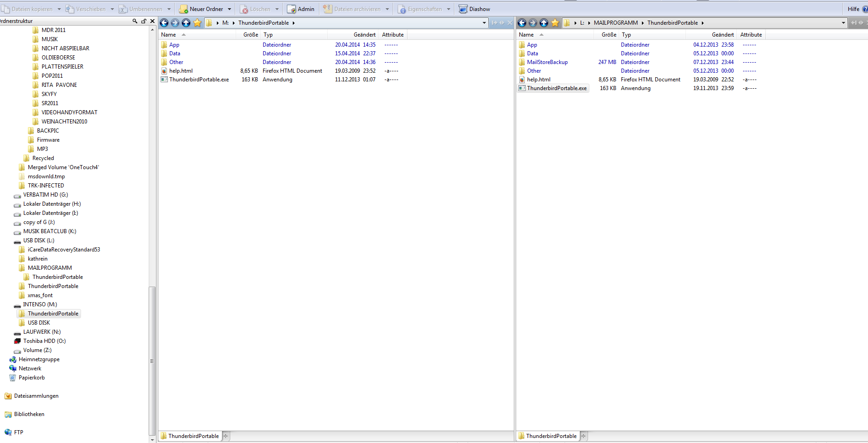The image size is (868, 443).
Task: Select INTENSO (M:) drive in folder tree
Action: (x=40, y=304)
